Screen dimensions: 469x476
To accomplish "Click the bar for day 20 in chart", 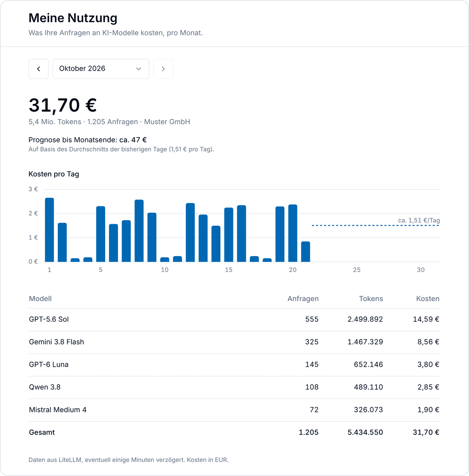I will [293, 233].
